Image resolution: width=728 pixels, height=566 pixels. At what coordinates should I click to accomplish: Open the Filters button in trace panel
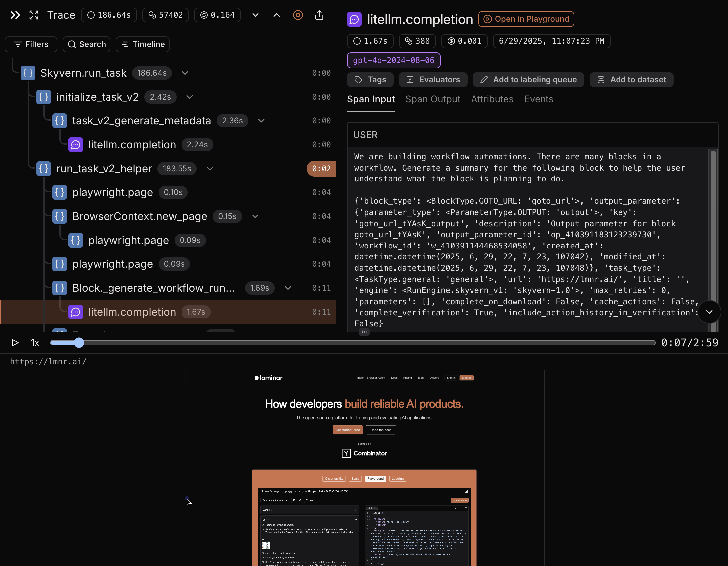click(31, 44)
